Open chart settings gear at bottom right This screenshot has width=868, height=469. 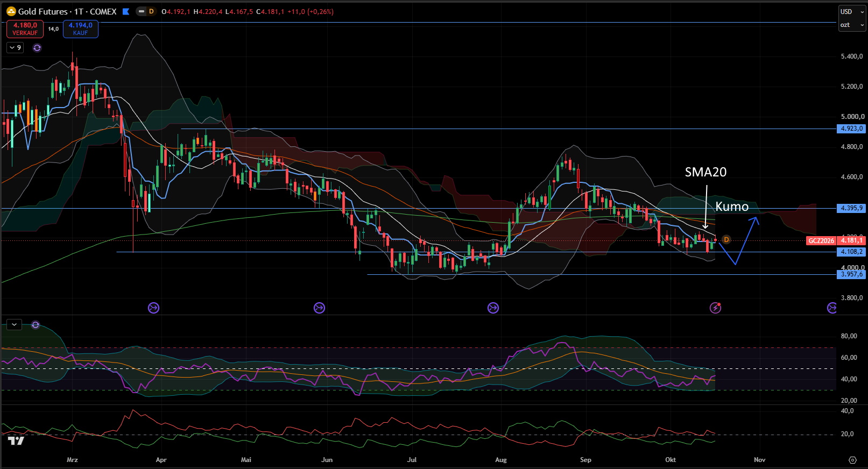pyautogui.click(x=852, y=460)
